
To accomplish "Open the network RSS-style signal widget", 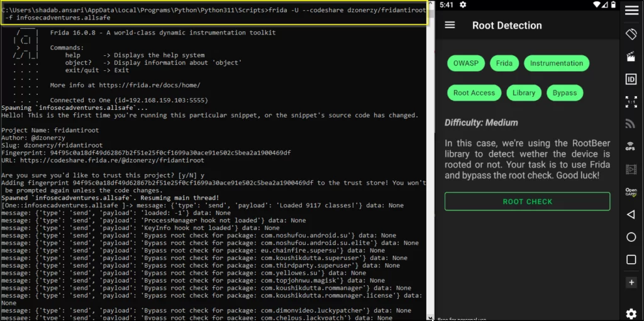I will (x=631, y=124).
